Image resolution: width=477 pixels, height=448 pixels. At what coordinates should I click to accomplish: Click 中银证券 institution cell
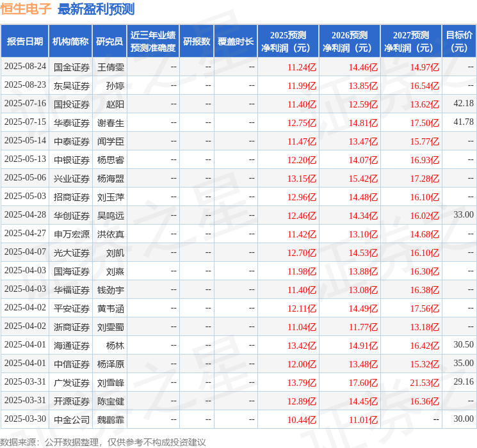[72, 160]
